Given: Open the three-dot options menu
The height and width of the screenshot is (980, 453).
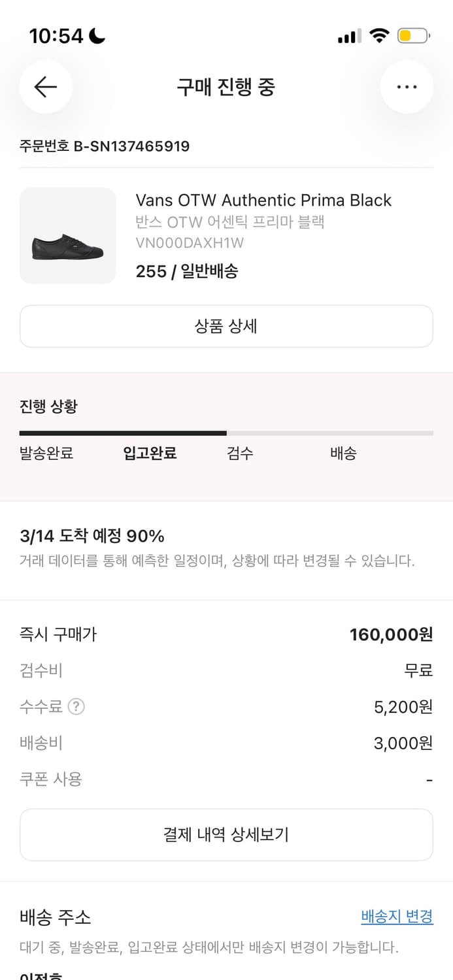Looking at the screenshot, I should 407,87.
